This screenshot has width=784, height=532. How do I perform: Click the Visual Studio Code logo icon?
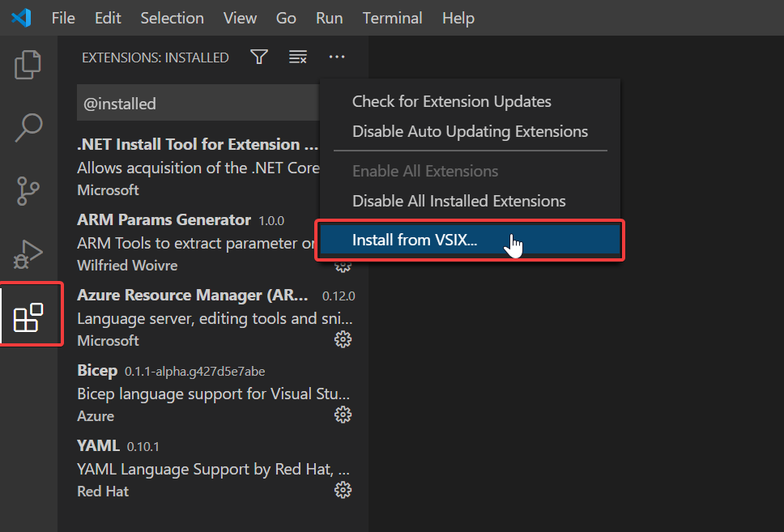[21, 18]
